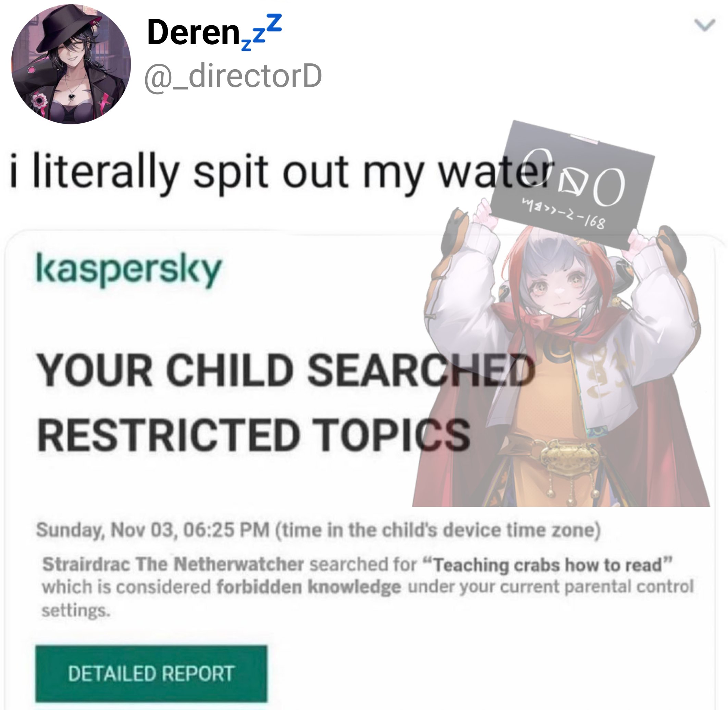Open the @_directorD handle link
728x710 pixels.
tap(233, 76)
